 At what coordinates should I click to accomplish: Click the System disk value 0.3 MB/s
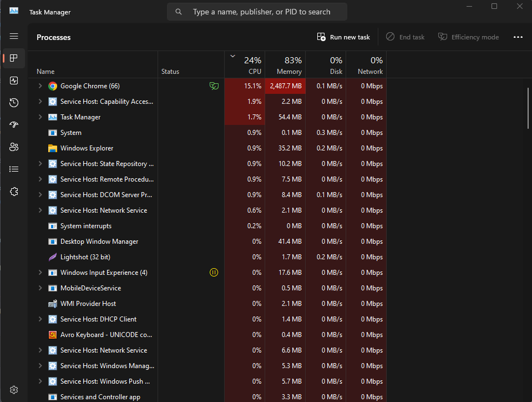pyautogui.click(x=329, y=133)
